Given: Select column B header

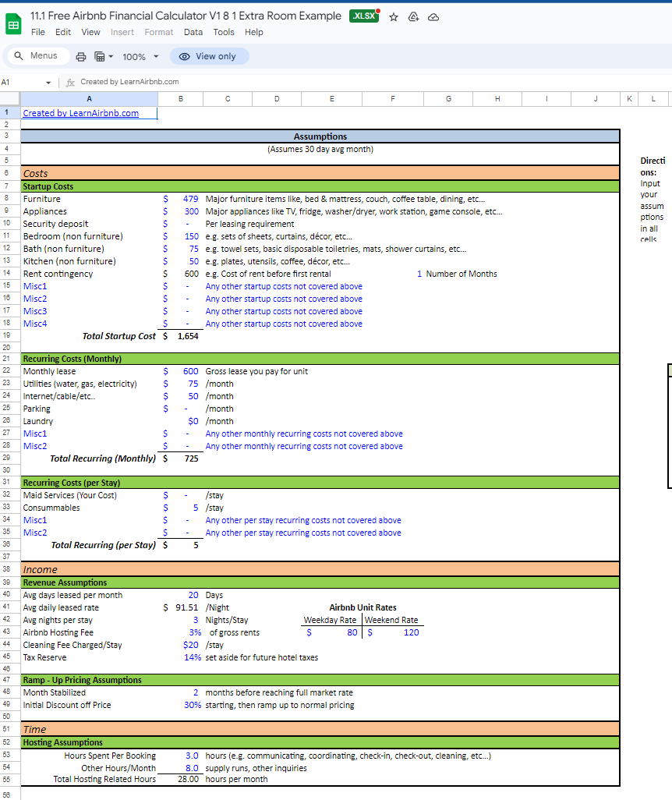Looking at the screenshot, I should 181,99.
